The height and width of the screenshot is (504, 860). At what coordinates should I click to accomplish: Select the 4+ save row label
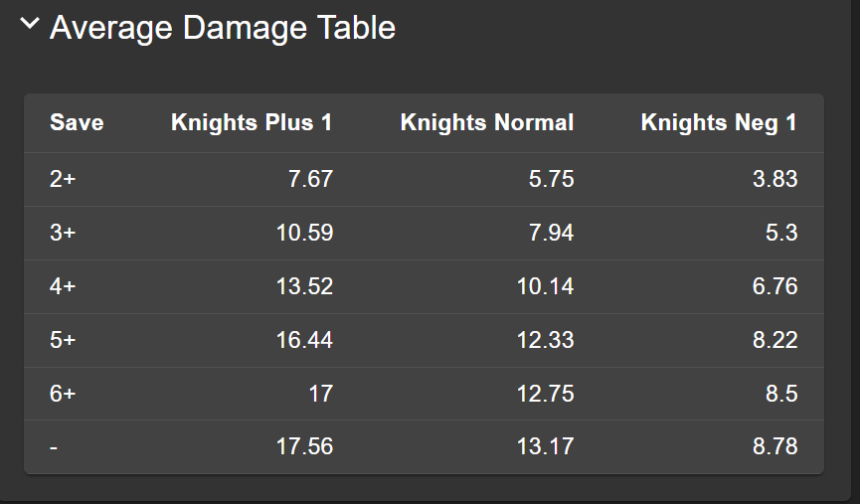[x=63, y=287]
